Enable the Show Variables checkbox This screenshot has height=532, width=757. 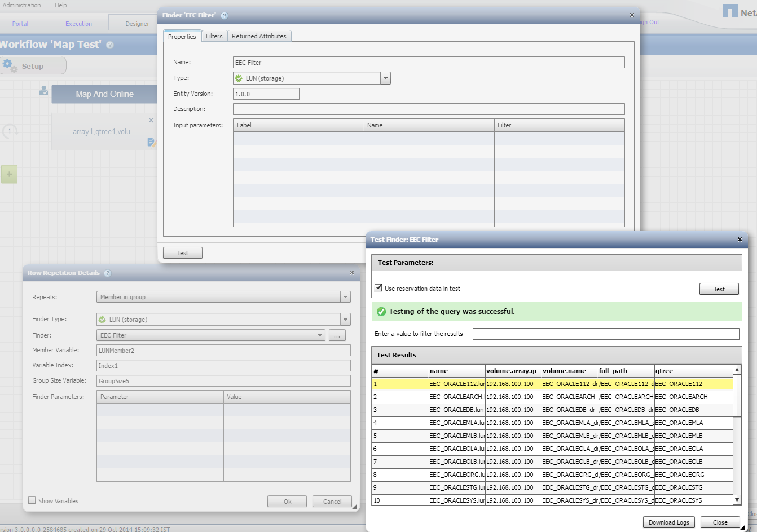32,500
